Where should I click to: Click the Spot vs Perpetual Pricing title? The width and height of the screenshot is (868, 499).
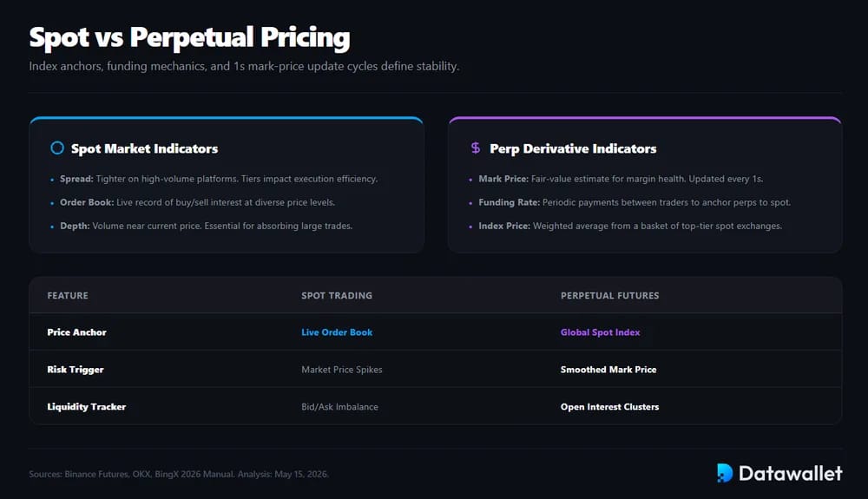coord(189,37)
